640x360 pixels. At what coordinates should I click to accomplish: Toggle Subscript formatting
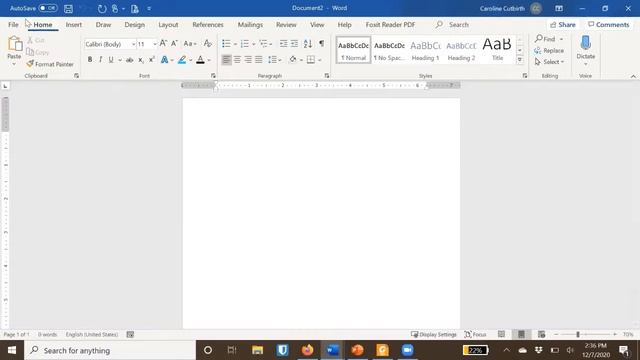pyautogui.click(x=141, y=60)
